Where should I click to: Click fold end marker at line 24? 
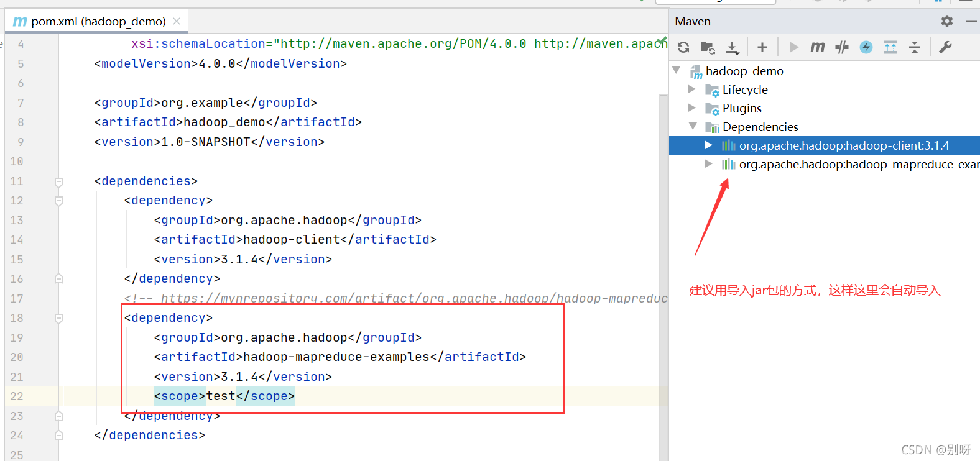[x=59, y=436]
